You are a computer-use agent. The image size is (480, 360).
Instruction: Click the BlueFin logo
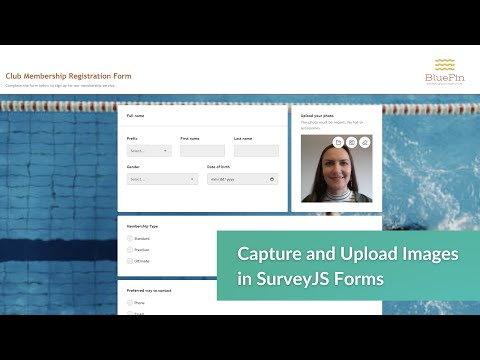(x=445, y=72)
